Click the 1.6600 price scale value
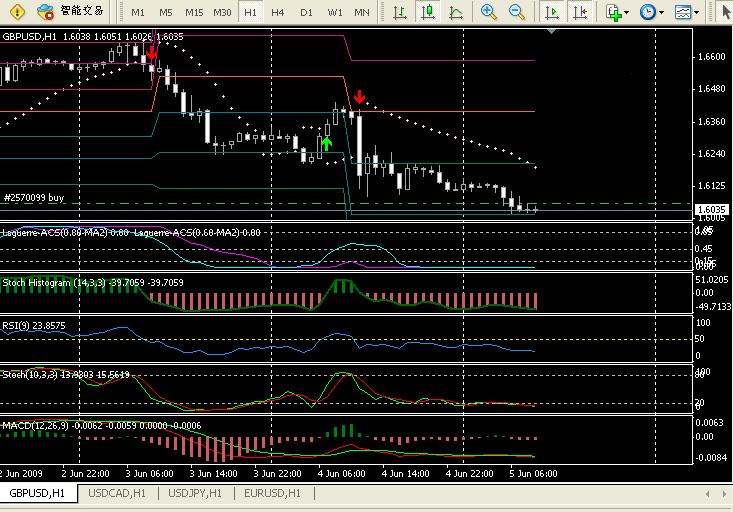 (711, 57)
